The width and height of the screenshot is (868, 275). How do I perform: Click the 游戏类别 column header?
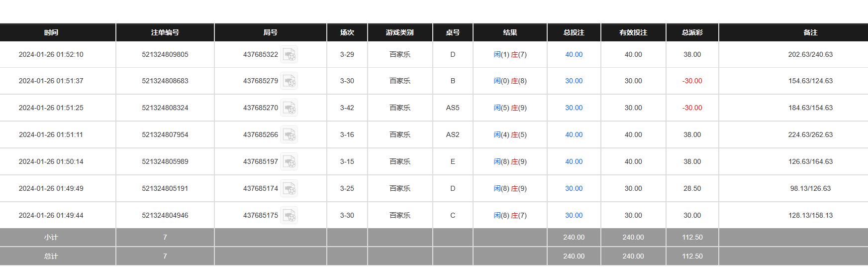(x=400, y=32)
